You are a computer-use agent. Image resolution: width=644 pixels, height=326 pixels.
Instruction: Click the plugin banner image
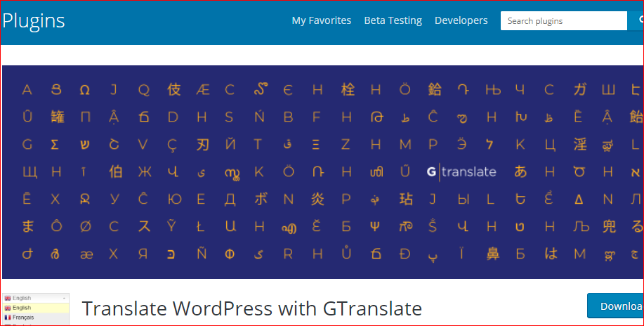pos(323,172)
